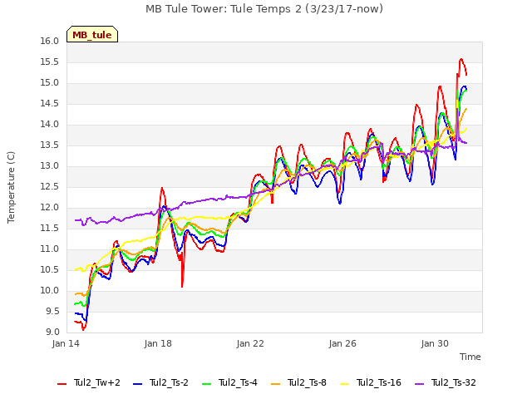The image size is (532, 399).
Task: Select the Tul2_Tw+2 legend label
Action: tap(97, 382)
